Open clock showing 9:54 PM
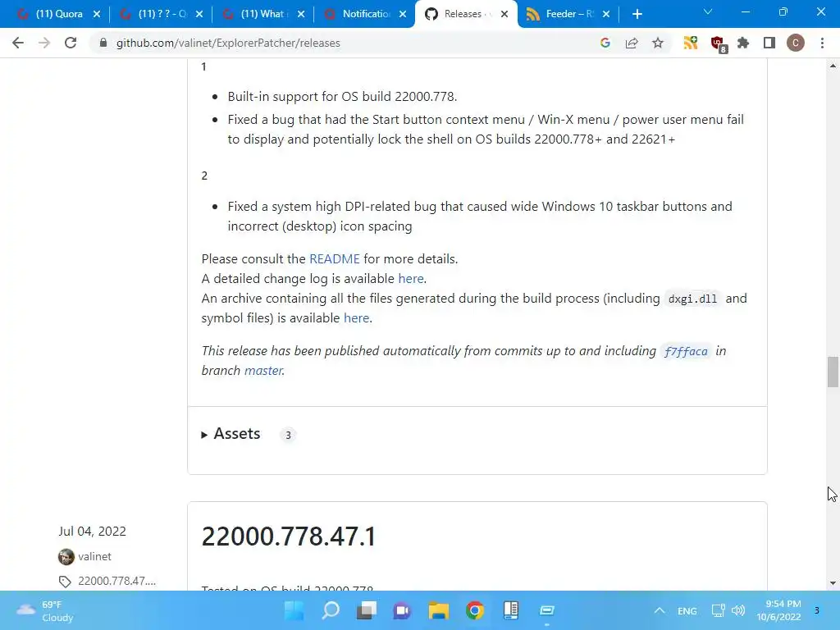840x630 pixels. 778,610
